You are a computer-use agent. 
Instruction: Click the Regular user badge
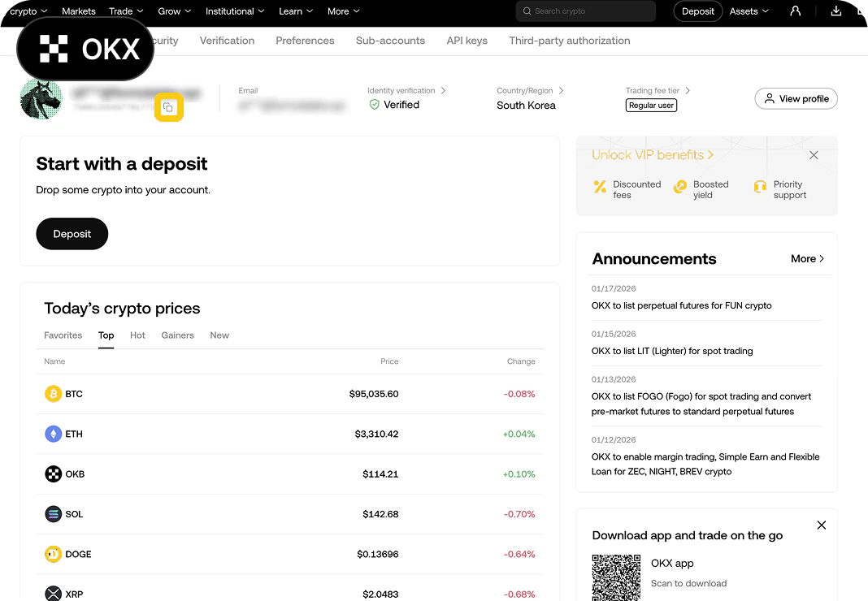point(651,105)
